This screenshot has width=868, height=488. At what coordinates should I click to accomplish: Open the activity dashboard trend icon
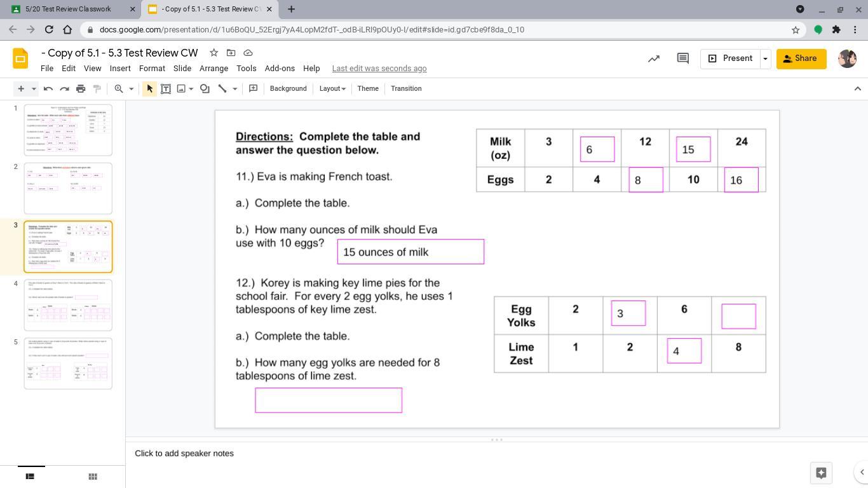[x=654, y=58]
